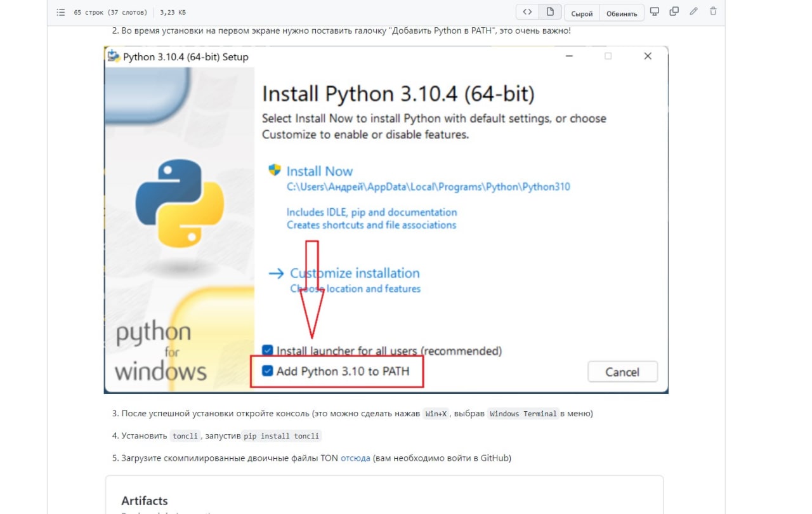Open file with desktop app icon

coord(655,11)
